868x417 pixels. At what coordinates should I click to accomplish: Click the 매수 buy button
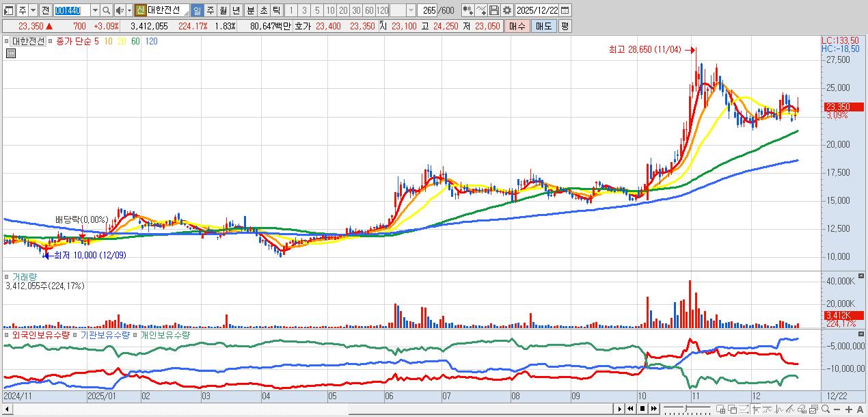coord(517,26)
